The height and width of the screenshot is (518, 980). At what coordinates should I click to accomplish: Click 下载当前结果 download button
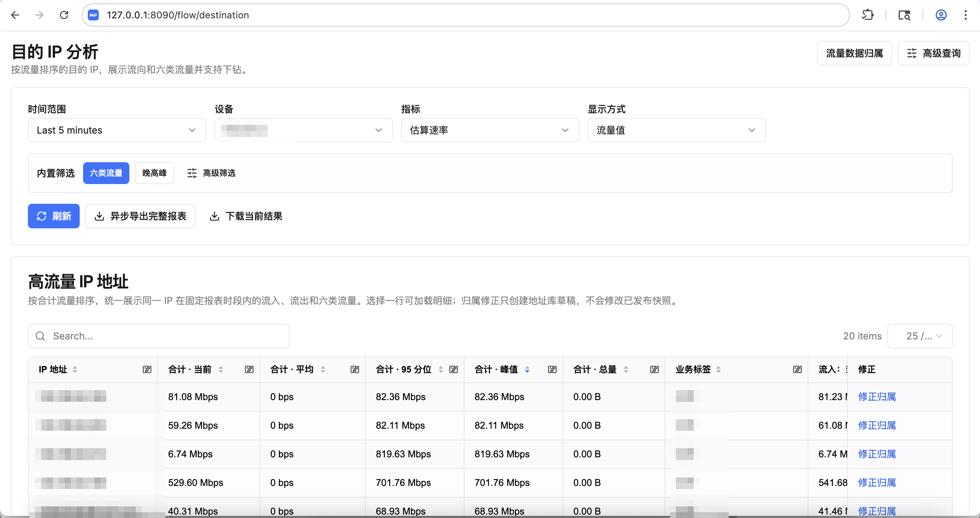pos(246,216)
